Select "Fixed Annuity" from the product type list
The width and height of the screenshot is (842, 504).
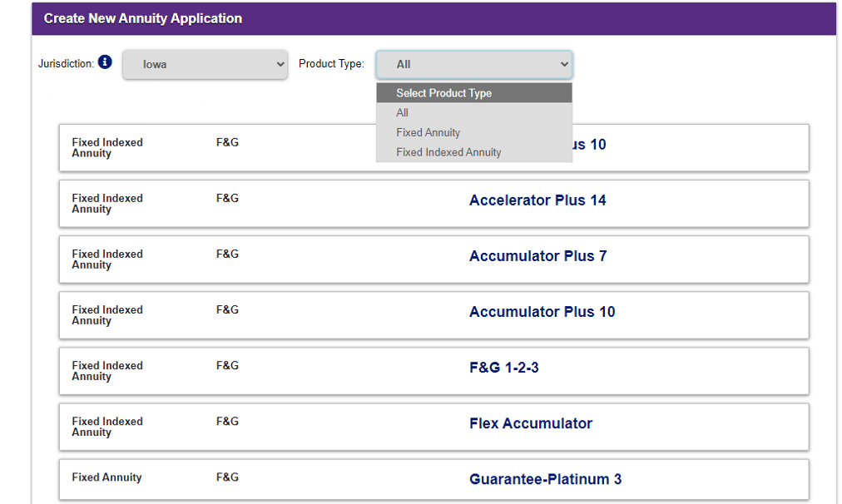428,132
